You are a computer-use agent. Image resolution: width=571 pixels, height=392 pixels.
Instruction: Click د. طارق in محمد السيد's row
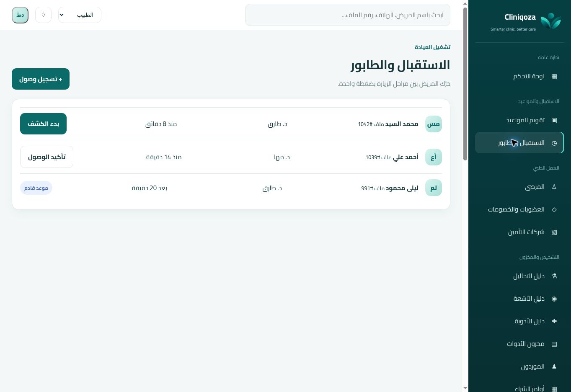278,124
